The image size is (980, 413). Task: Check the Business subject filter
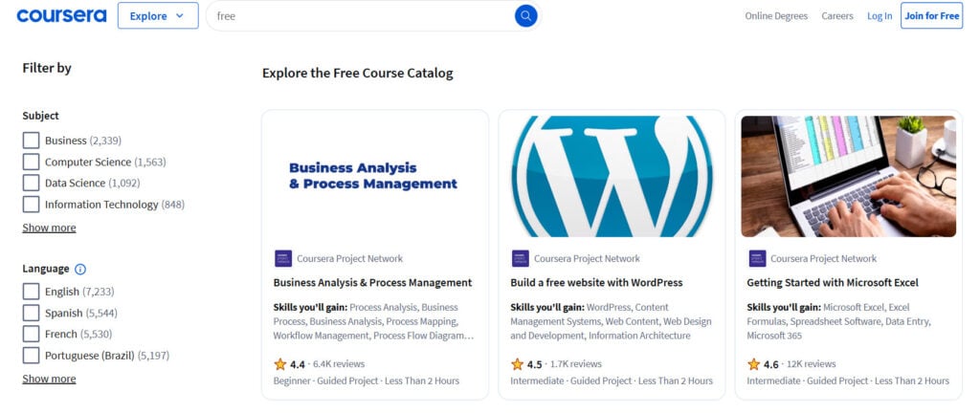click(x=31, y=141)
